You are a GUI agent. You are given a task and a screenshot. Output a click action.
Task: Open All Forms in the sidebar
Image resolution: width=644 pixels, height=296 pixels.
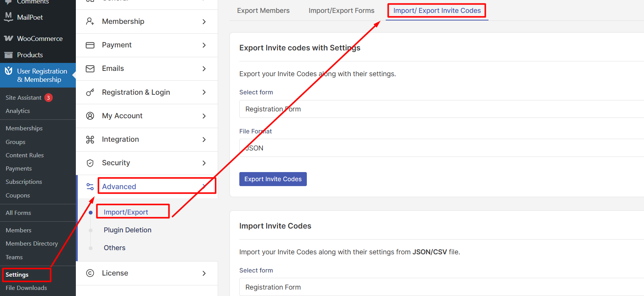[x=18, y=213]
